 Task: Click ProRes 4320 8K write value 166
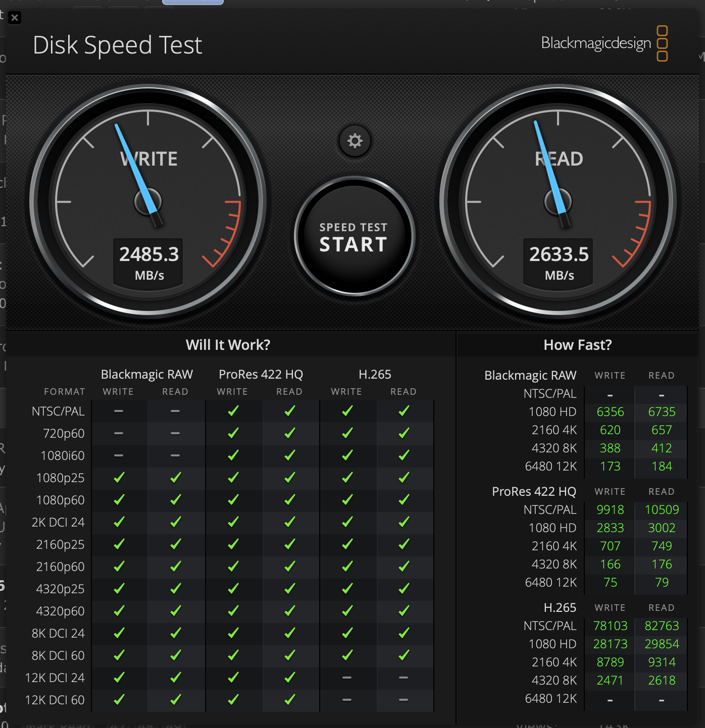611,564
